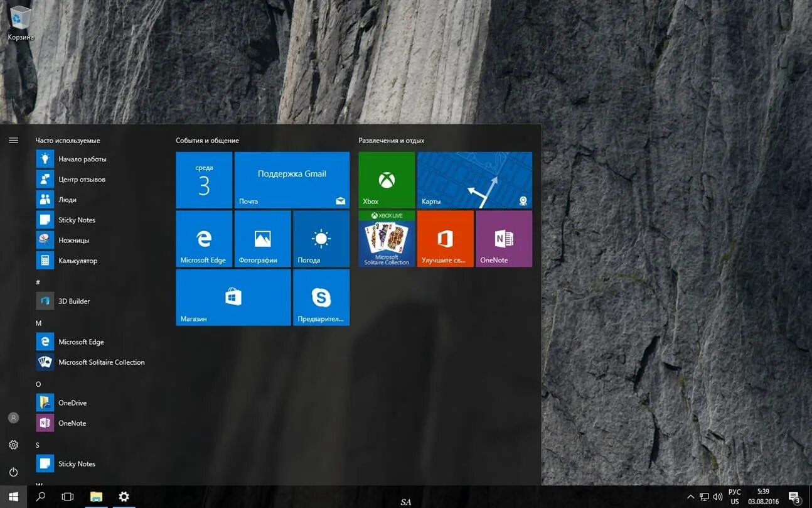Open File Explorer on the taskbar

point(96,497)
